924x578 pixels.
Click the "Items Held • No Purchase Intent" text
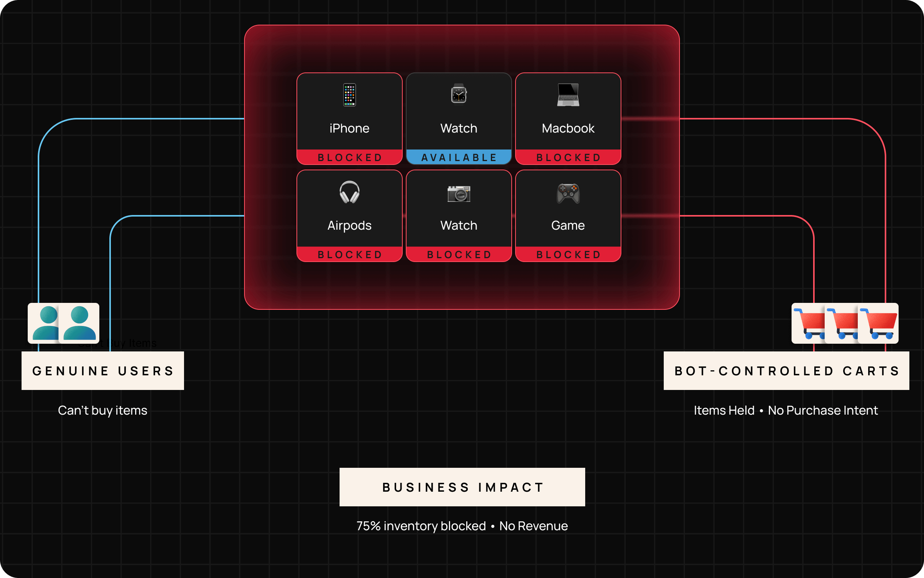click(785, 410)
